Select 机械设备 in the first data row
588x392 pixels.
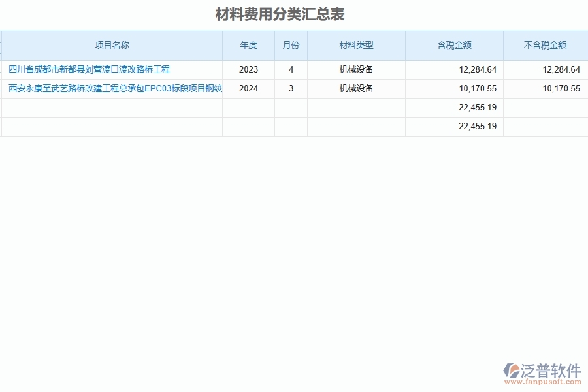pos(355,69)
